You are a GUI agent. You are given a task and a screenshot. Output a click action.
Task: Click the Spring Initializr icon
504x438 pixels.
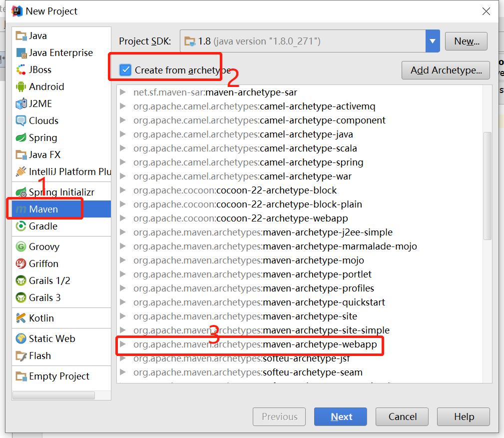click(21, 192)
